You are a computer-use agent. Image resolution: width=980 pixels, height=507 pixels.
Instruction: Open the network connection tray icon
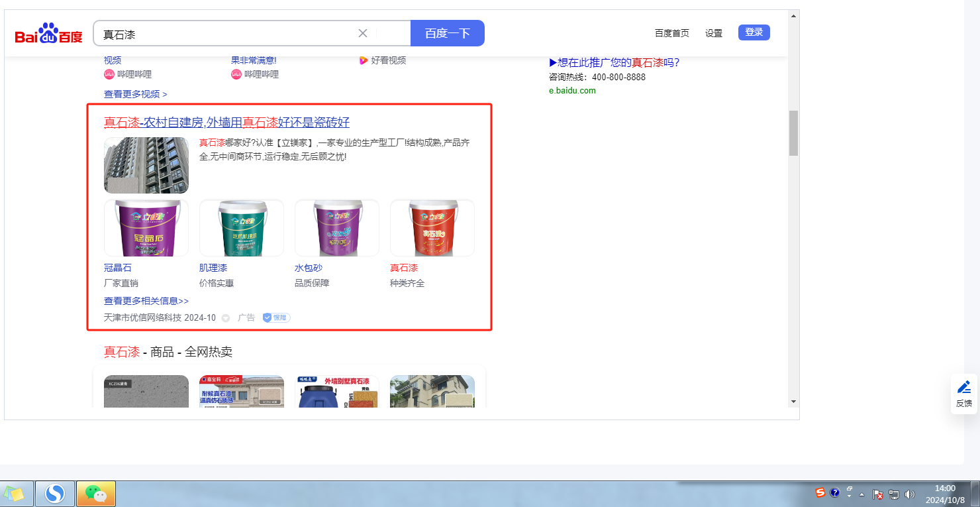[x=894, y=494]
